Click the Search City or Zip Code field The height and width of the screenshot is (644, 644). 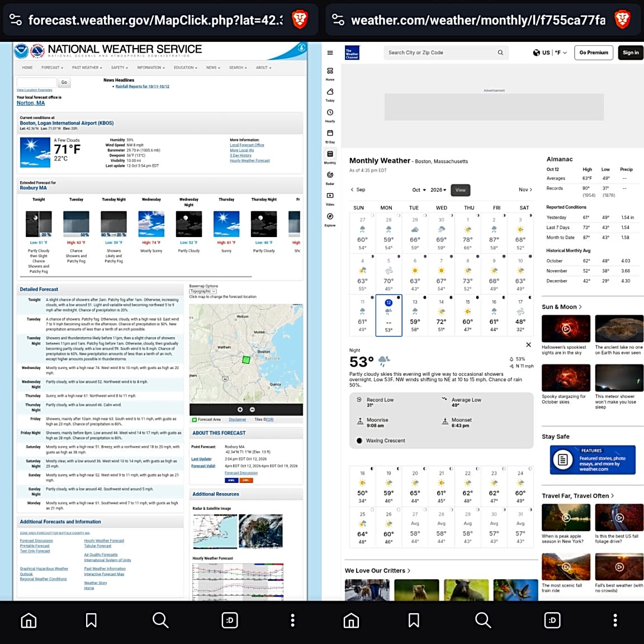coord(446,53)
